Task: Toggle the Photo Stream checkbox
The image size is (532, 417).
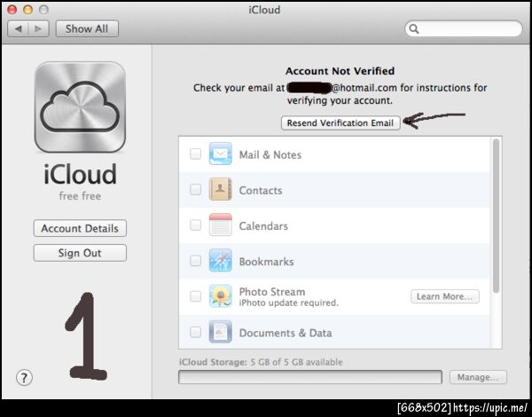Action: [195, 296]
